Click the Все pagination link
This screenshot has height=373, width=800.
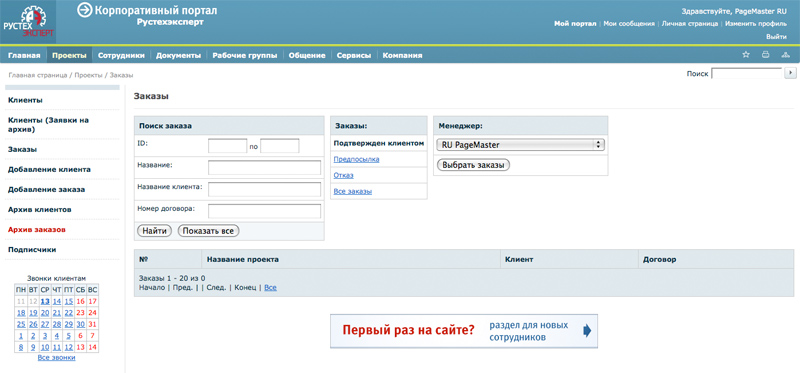coord(270,288)
